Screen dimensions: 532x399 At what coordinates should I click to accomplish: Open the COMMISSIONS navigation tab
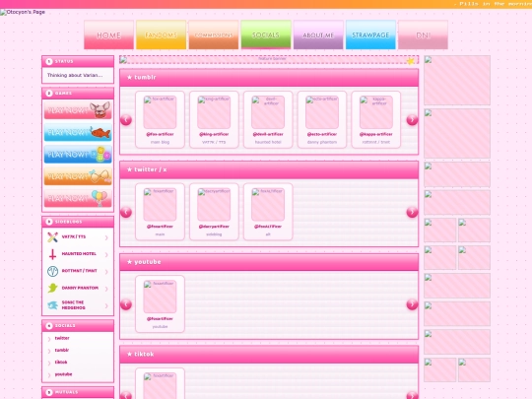(x=214, y=34)
